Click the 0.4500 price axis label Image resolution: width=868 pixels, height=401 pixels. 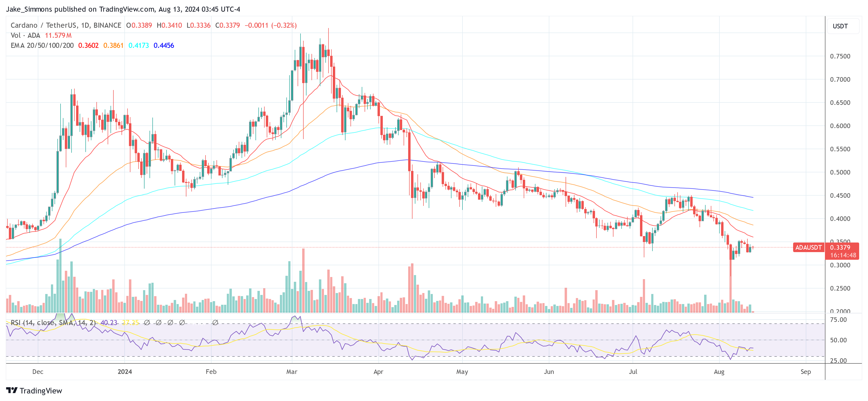[840, 196]
